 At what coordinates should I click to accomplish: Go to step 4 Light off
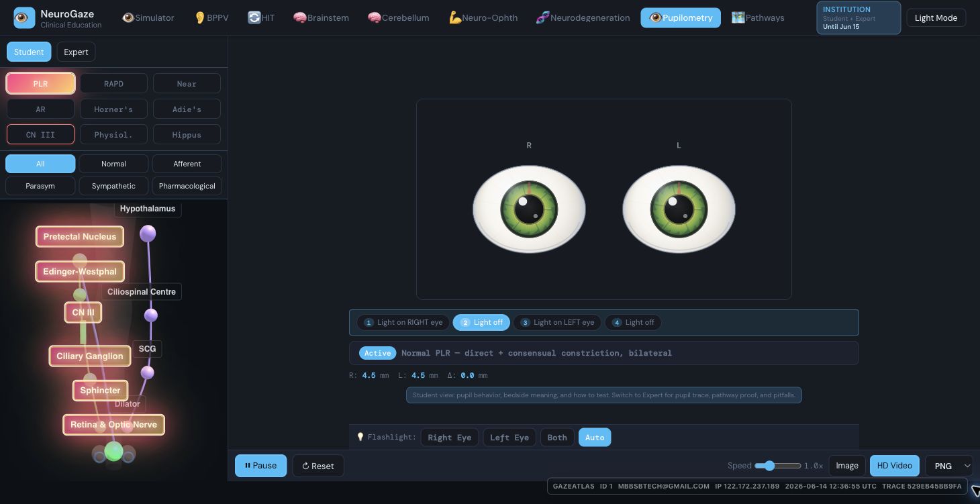pos(633,322)
